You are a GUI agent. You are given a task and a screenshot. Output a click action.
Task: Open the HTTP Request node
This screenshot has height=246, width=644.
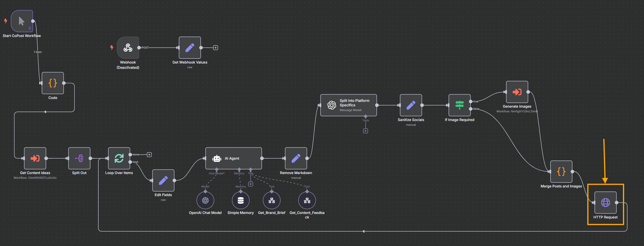click(x=605, y=202)
